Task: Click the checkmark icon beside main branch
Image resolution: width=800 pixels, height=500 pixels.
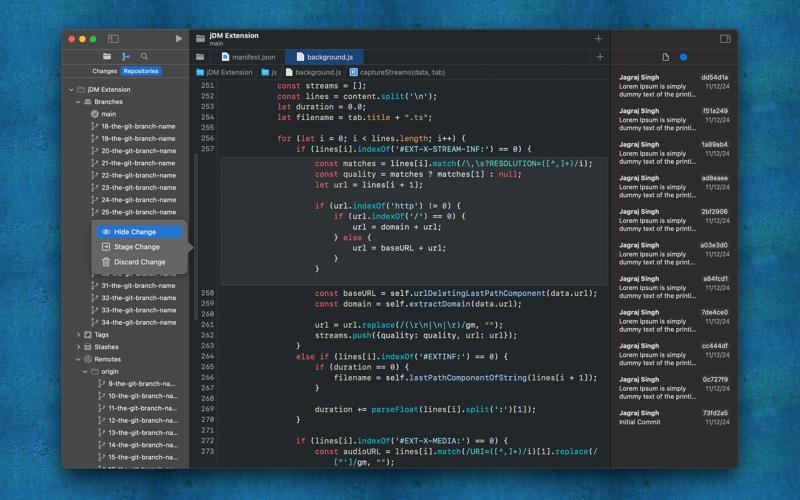Action: tap(94, 114)
